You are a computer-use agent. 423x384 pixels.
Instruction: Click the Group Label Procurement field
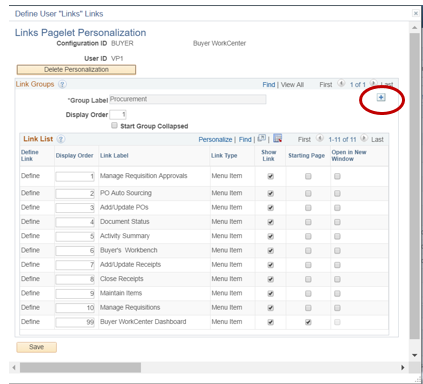pos(188,99)
